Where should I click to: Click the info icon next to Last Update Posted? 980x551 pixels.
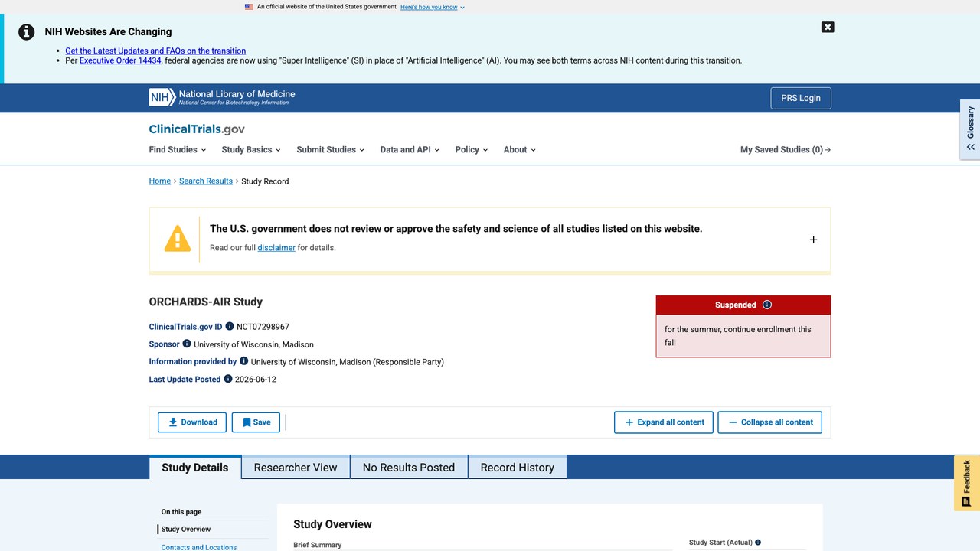click(228, 379)
